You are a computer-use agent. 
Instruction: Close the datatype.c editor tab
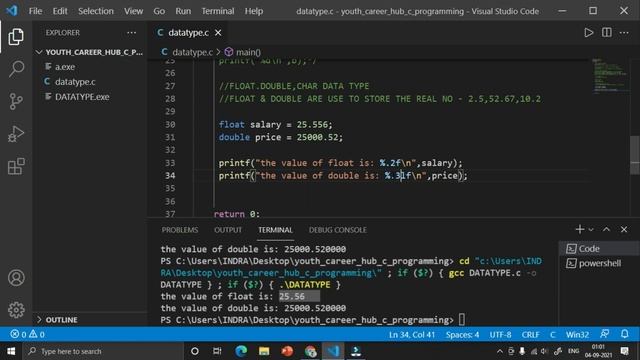[218, 33]
